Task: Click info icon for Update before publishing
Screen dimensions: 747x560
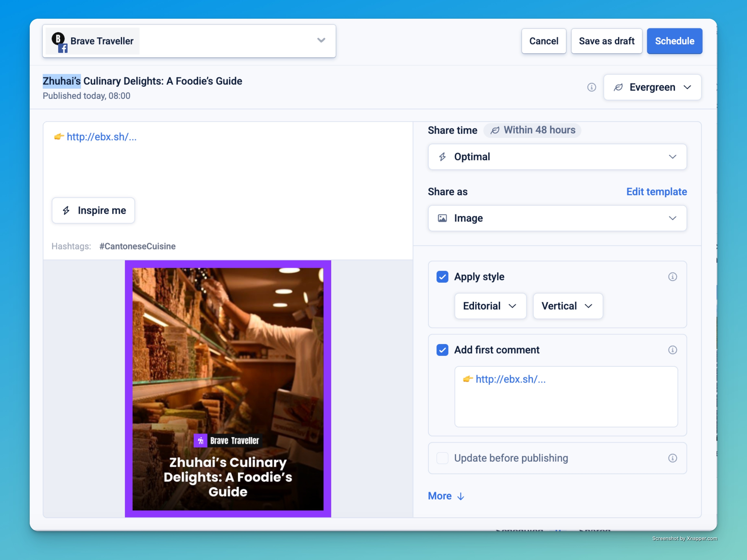Action: (672, 458)
